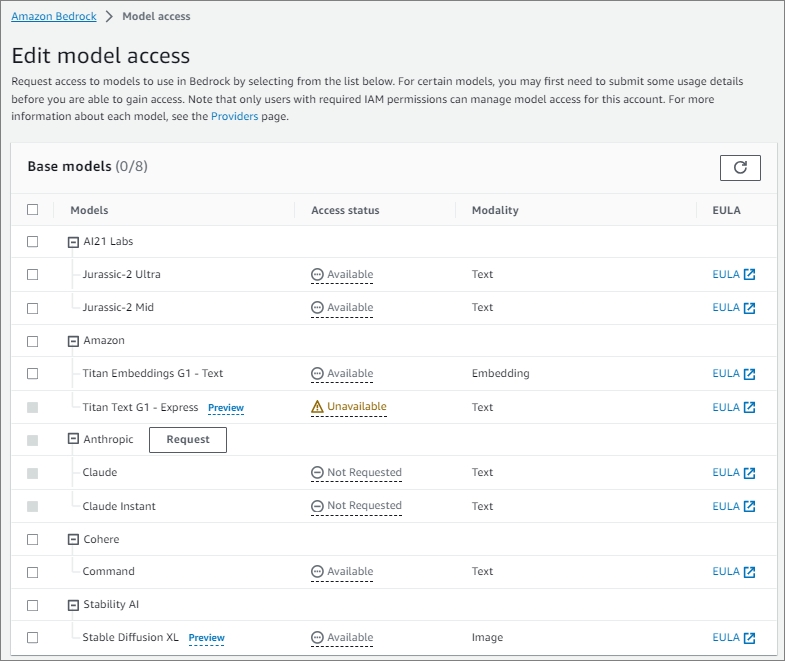Collapse the Anthropic provider group
Viewport: 785px width, 661px height.
tap(73, 439)
